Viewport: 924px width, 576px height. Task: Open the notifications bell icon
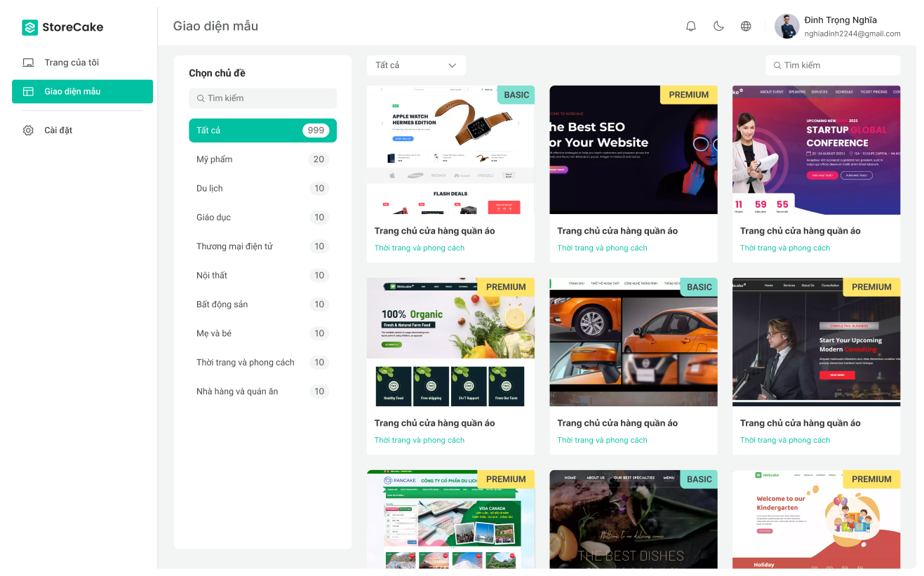[x=690, y=25]
